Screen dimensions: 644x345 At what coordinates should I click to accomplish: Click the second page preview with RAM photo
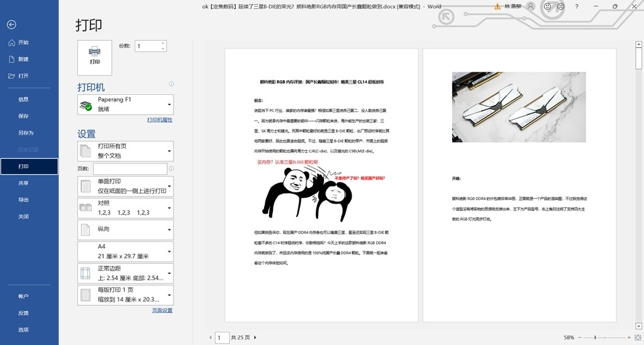519,185
